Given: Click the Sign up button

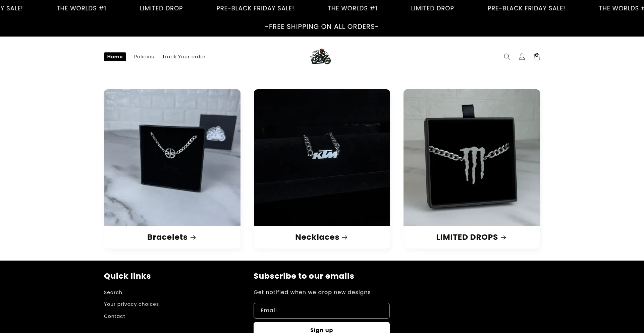Looking at the screenshot, I should 322,328.
